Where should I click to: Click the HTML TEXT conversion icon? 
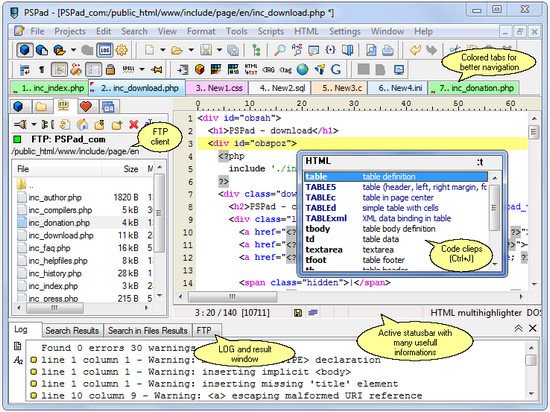(251, 69)
